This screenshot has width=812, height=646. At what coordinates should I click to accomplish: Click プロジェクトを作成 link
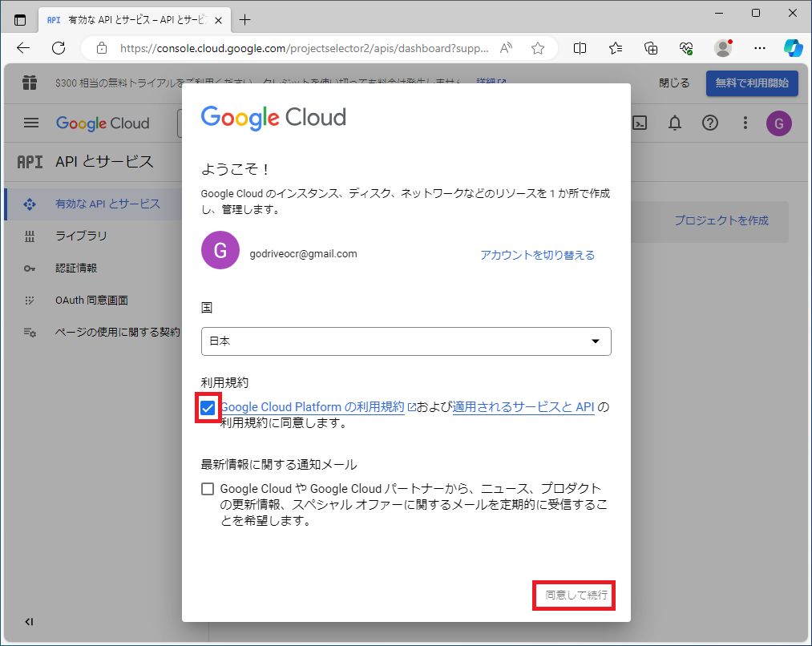coord(721,220)
